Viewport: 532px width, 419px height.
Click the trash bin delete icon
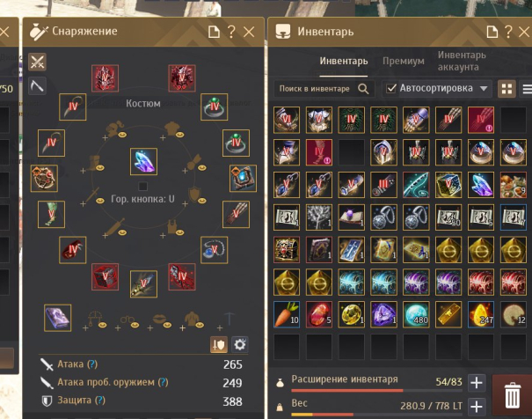[513, 395]
